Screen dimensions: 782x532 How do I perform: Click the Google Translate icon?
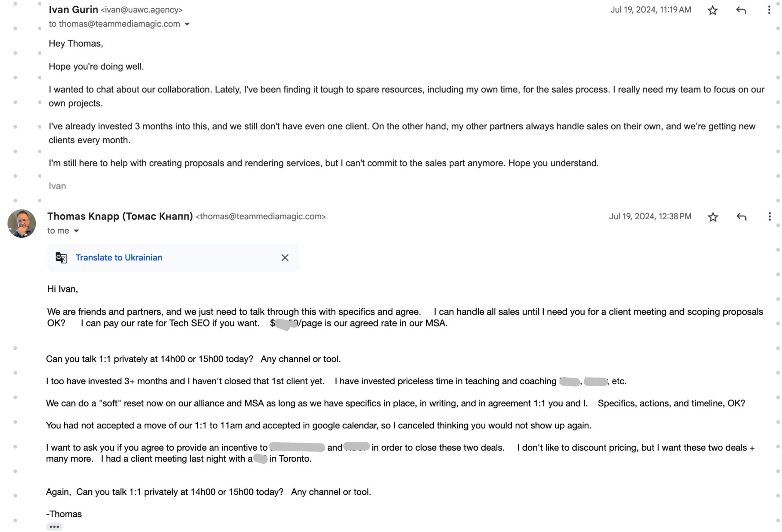point(61,258)
